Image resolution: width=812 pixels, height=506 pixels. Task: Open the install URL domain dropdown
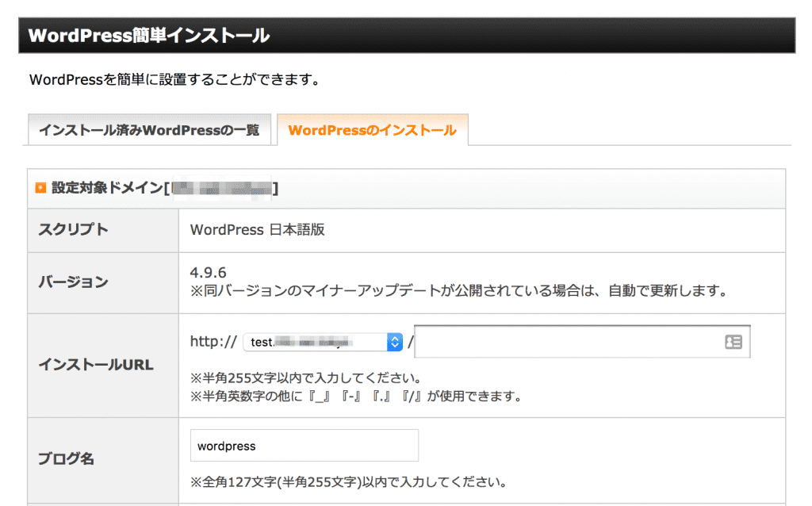323,342
